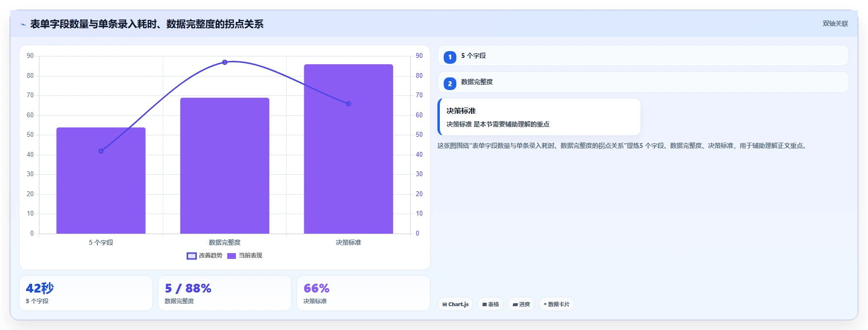868x330 pixels.
Task: Click the line peak point at 数据完整度
Action: pyautogui.click(x=225, y=62)
